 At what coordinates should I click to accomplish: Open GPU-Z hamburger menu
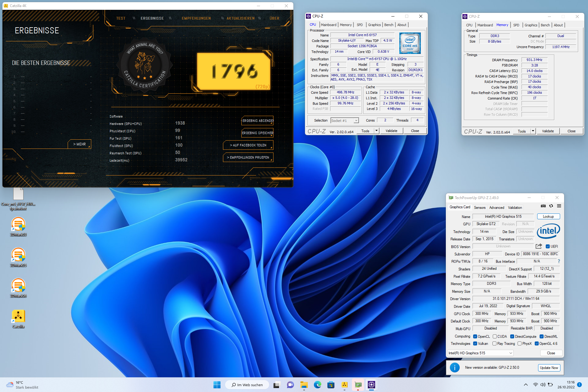point(559,206)
